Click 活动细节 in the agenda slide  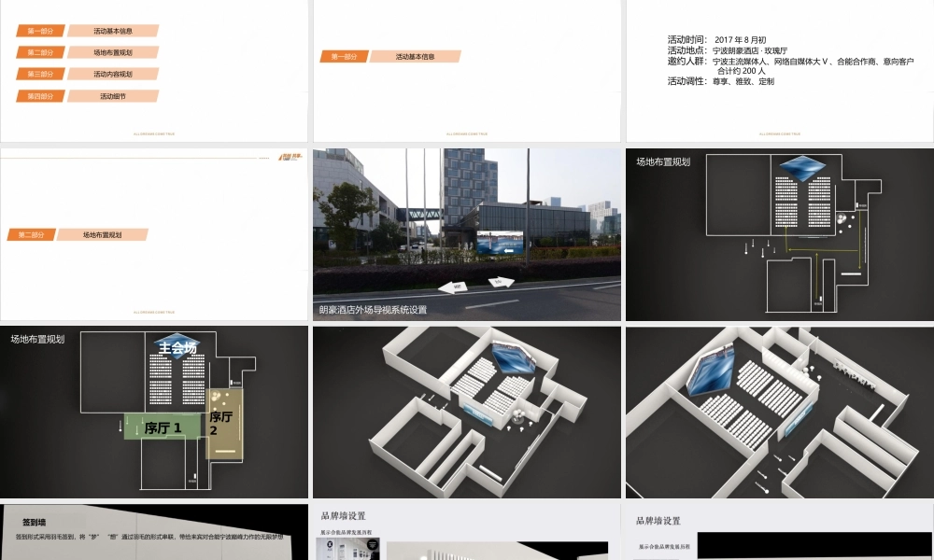click(x=113, y=96)
